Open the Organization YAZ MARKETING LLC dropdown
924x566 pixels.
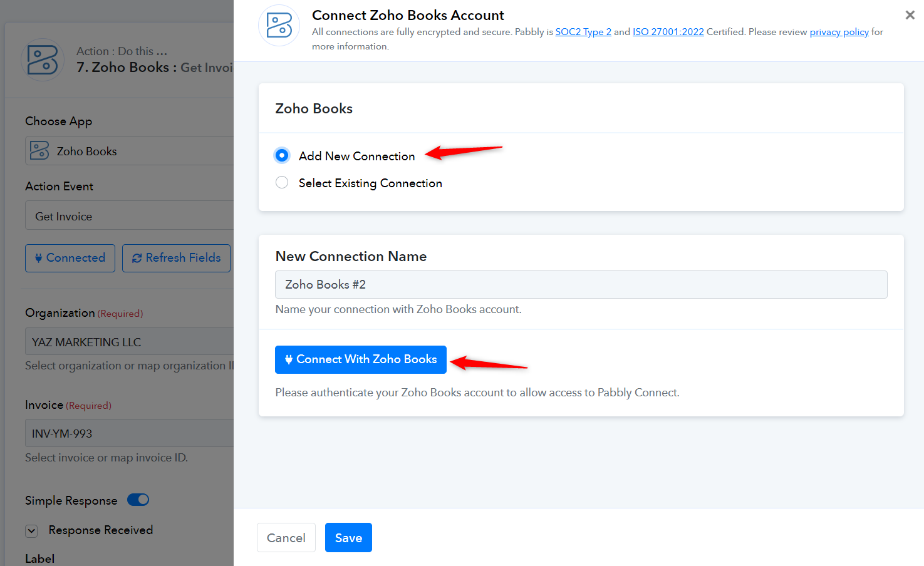tap(129, 342)
